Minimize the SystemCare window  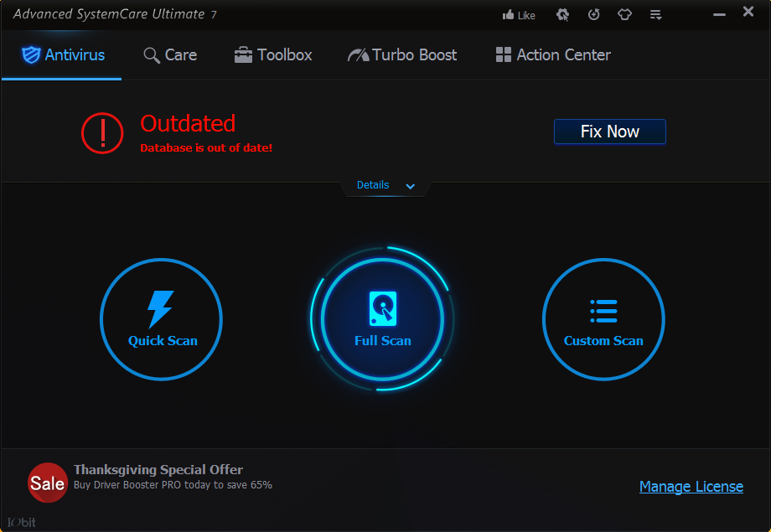point(719,15)
